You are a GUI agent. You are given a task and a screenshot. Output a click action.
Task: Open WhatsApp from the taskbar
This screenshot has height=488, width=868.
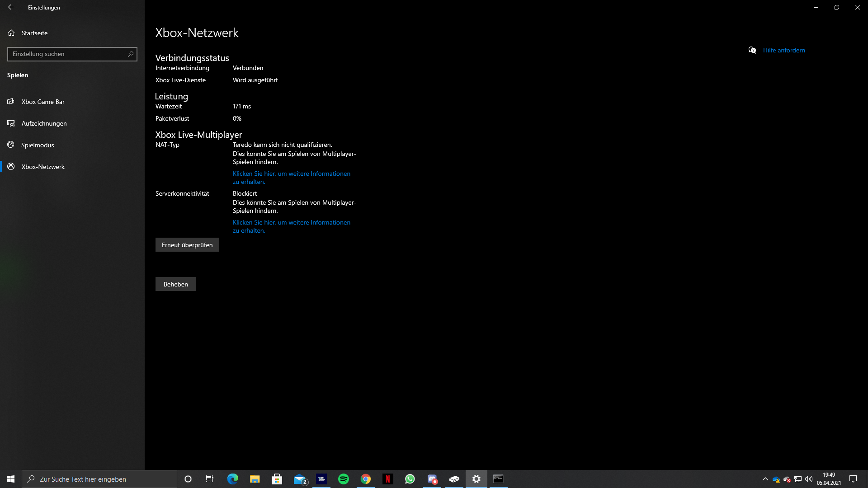(410, 479)
